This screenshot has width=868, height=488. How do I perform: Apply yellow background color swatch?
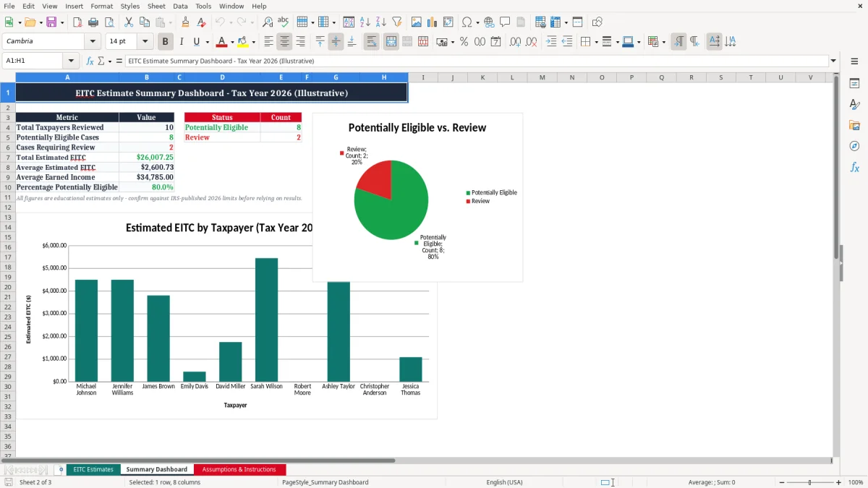click(243, 42)
